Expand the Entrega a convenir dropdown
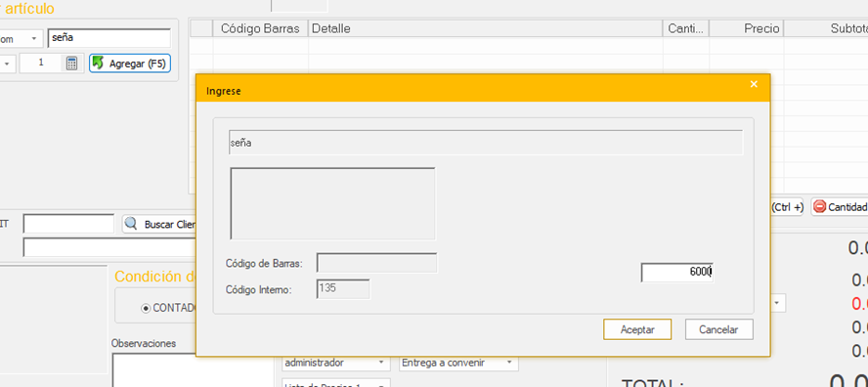Viewport: 868px width, 387px height. coord(510,364)
